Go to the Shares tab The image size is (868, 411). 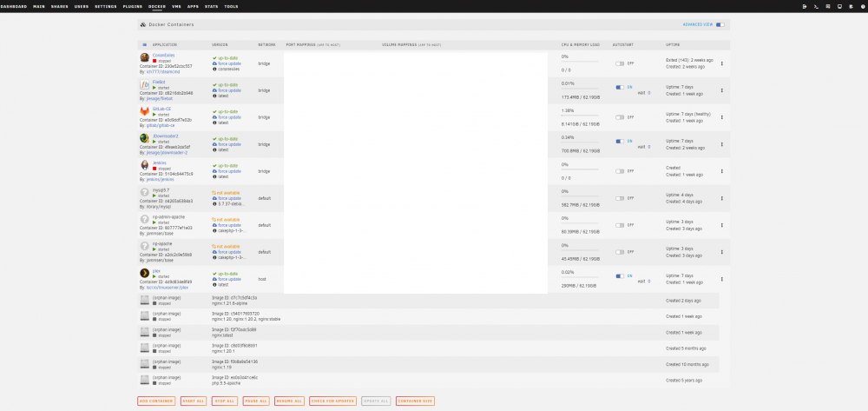[x=59, y=7]
